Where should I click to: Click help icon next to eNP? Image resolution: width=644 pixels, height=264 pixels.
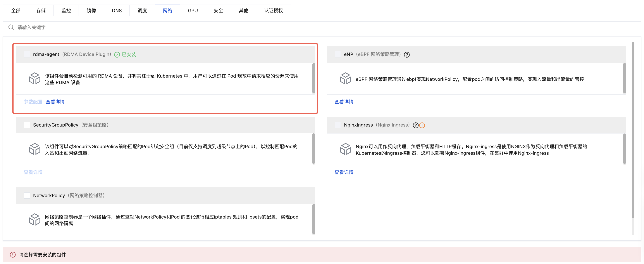pyautogui.click(x=407, y=55)
